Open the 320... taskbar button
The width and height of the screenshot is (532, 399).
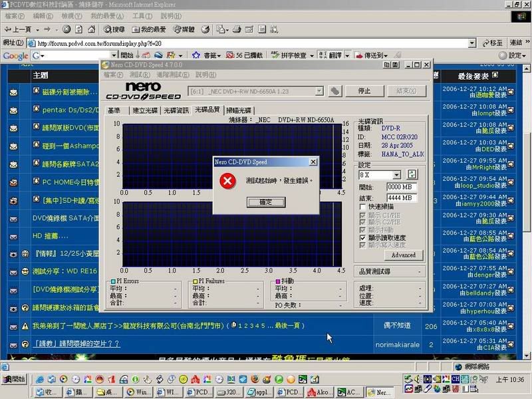pos(229,392)
